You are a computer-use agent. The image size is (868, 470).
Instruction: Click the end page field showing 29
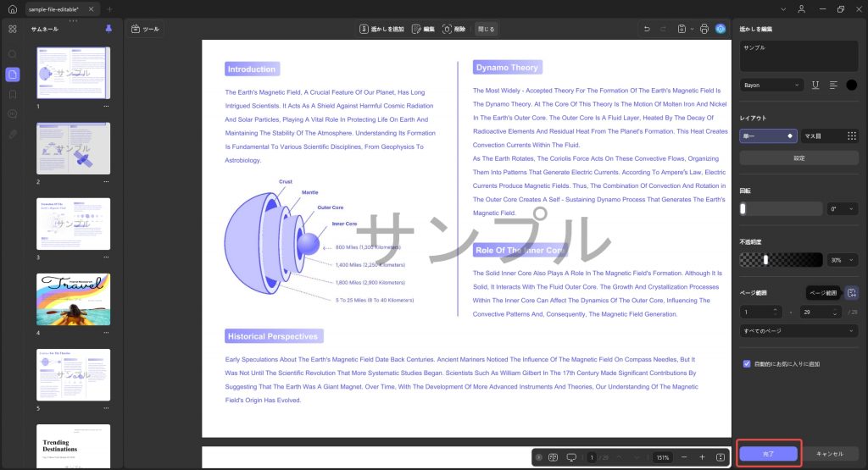coord(821,312)
